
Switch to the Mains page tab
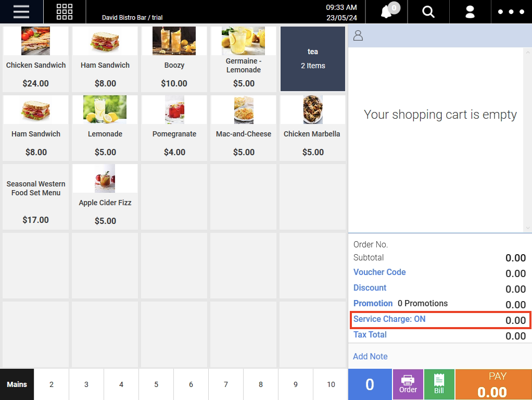(17, 384)
